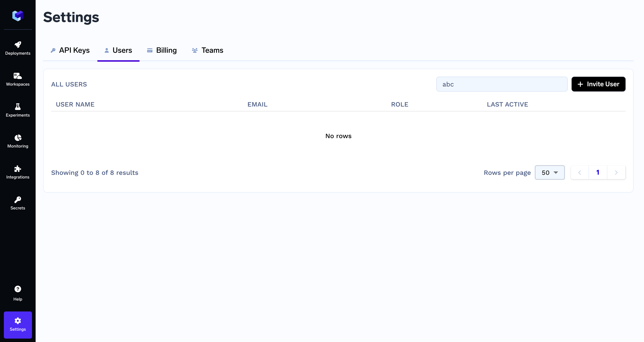Click the Settings gear in the sidebar

coord(18,324)
